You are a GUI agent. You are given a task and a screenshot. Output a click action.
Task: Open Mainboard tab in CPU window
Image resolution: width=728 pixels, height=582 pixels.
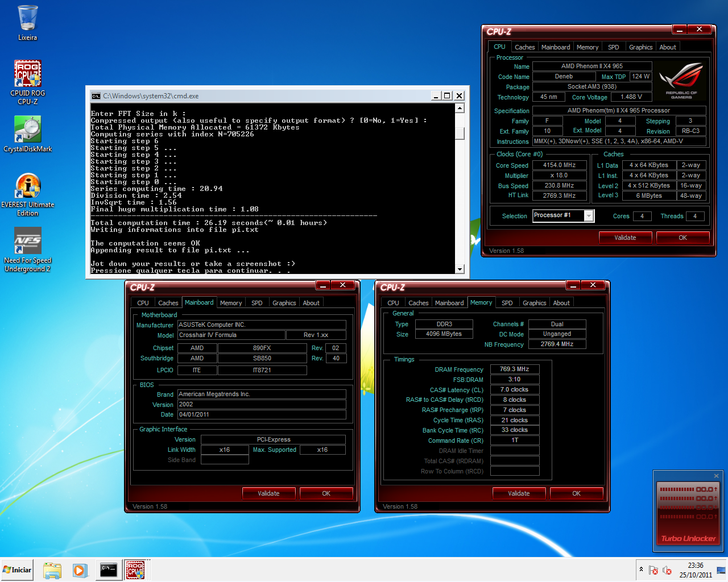(x=556, y=47)
